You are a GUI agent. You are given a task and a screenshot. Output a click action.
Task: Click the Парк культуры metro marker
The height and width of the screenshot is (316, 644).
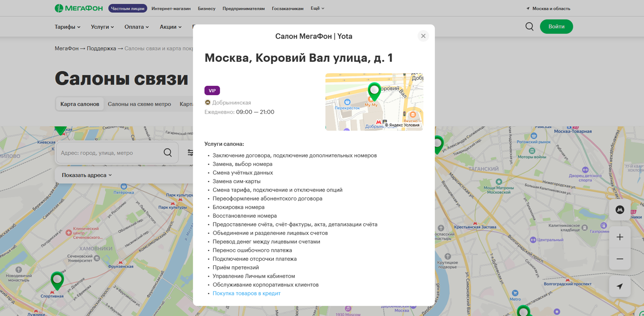pyautogui.click(x=173, y=203)
